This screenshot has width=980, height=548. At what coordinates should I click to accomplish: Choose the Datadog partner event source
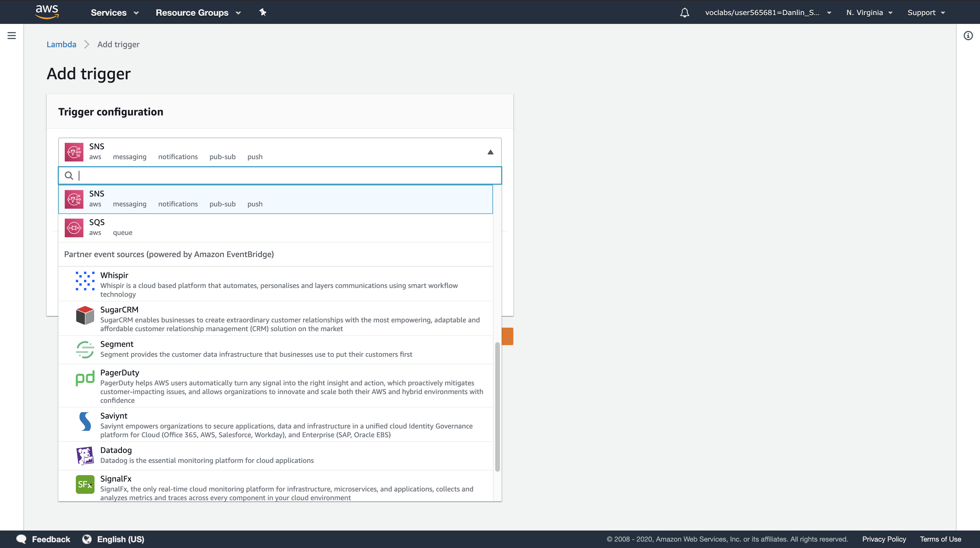(275, 455)
